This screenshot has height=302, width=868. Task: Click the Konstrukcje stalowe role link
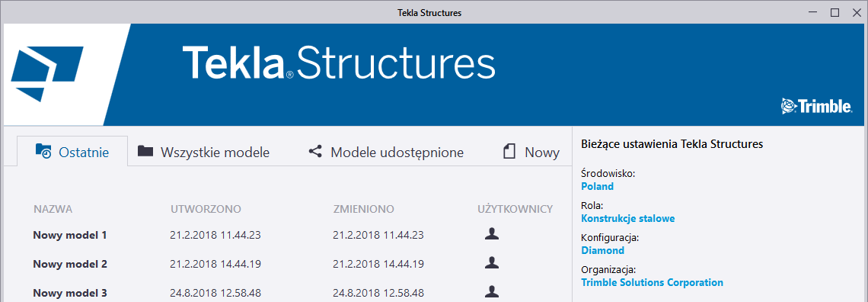[627, 218]
